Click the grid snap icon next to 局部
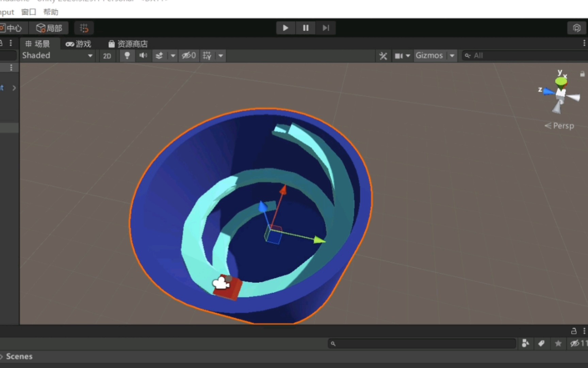 pos(84,28)
